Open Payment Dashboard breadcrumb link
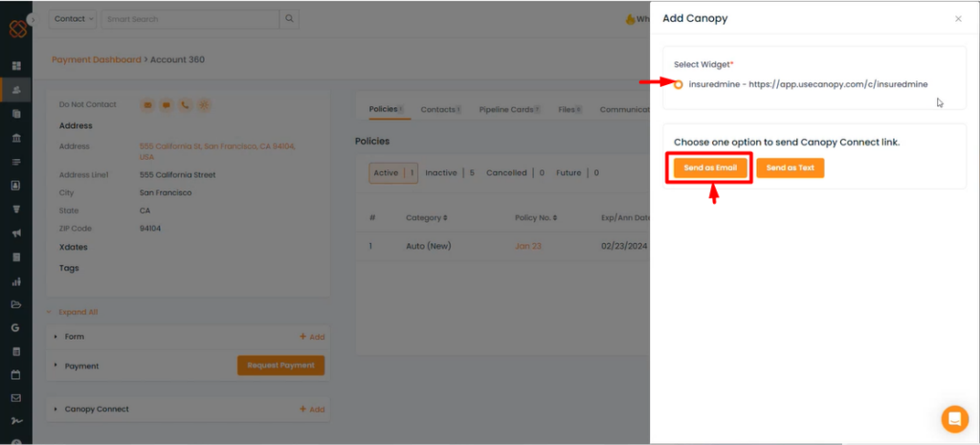The width and height of the screenshot is (980, 445). pyautogui.click(x=97, y=59)
